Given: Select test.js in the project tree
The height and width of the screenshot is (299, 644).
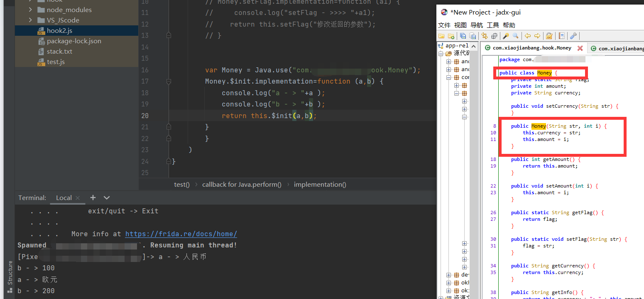Looking at the screenshot, I should coord(76,62).
